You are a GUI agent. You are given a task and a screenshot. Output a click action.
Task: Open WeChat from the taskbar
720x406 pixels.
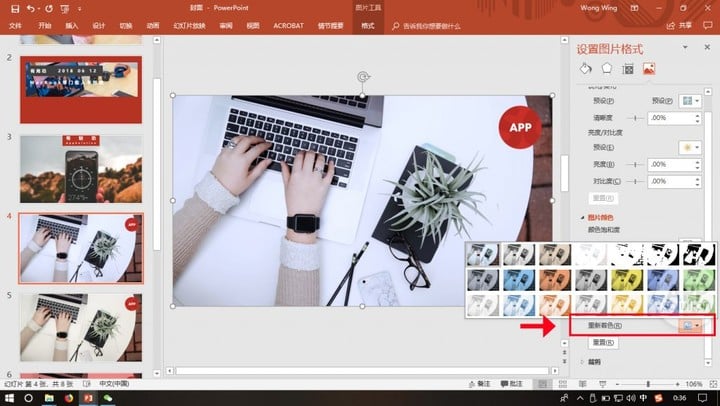coord(108,398)
